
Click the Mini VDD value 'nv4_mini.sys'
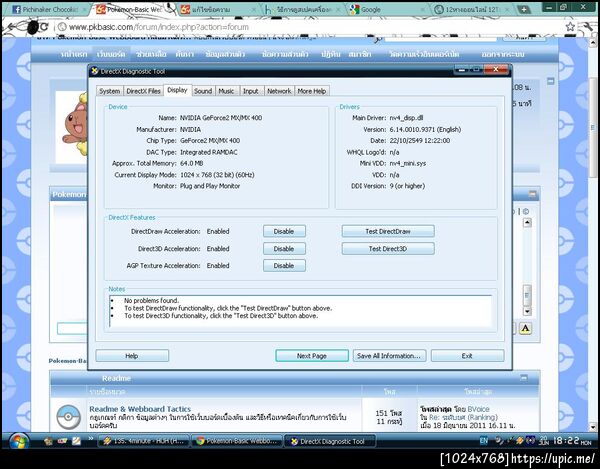tap(408, 163)
